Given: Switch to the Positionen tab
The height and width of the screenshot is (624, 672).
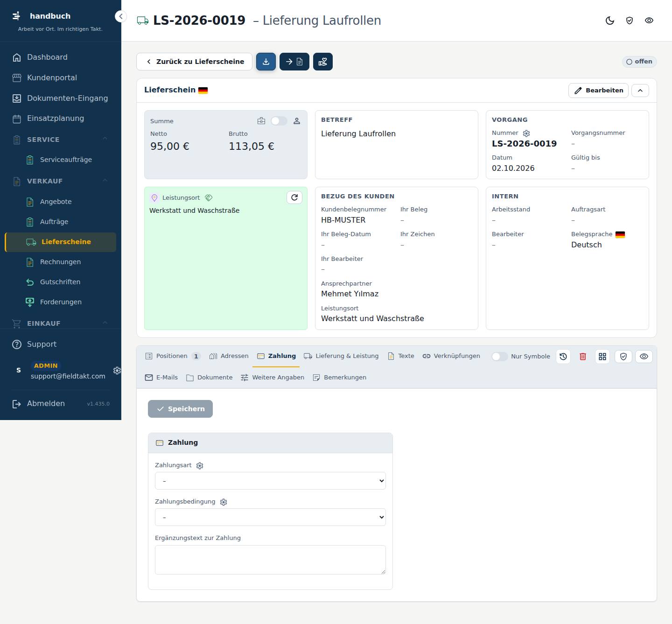Looking at the screenshot, I should coord(173,356).
